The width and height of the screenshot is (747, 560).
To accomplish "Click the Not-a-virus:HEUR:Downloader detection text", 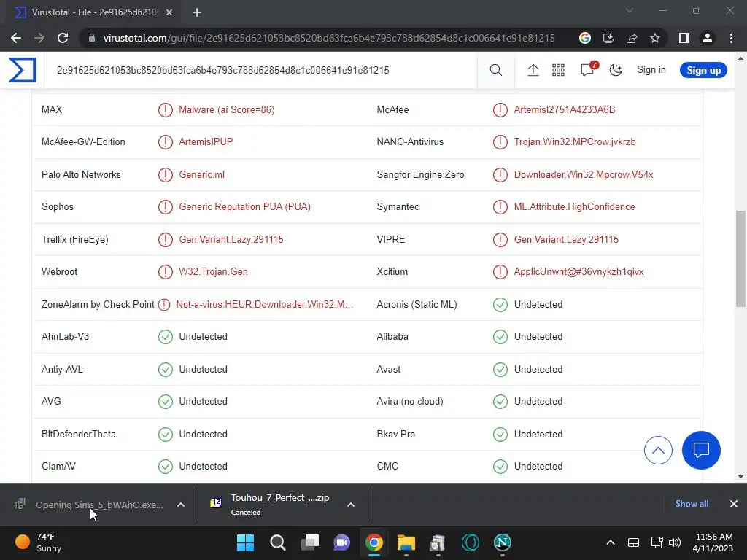I will [264, 304].
